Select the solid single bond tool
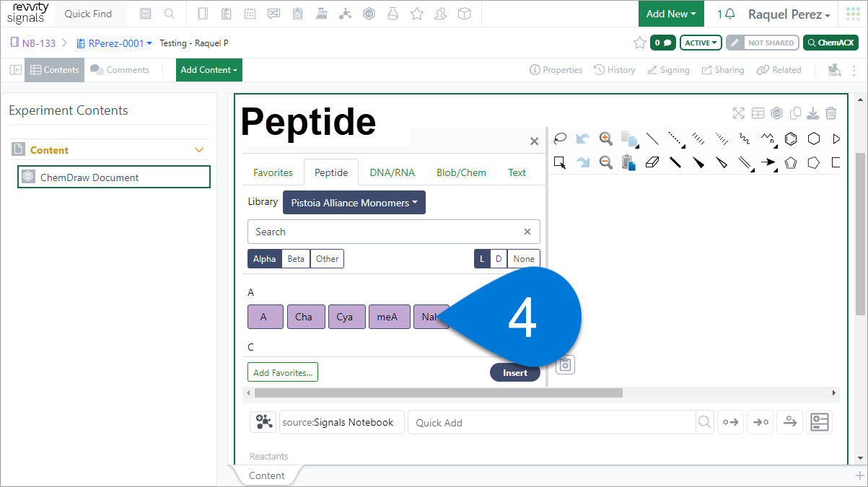This screenshot has width=868, height=487. (652, 139)
